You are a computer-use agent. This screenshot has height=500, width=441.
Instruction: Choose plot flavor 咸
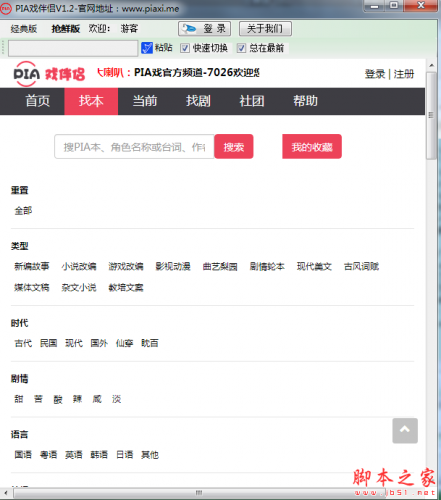[x=97, y=399]
